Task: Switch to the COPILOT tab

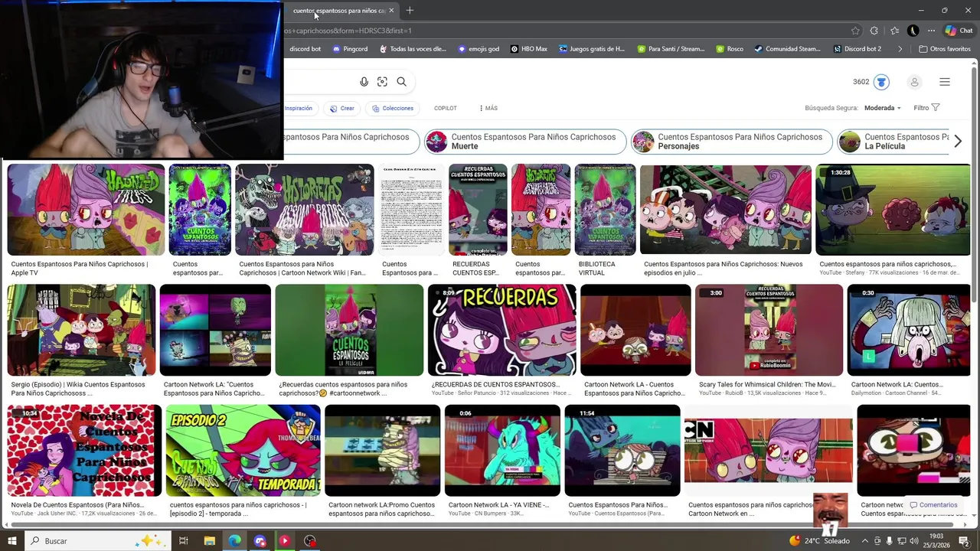Action: 445,108
